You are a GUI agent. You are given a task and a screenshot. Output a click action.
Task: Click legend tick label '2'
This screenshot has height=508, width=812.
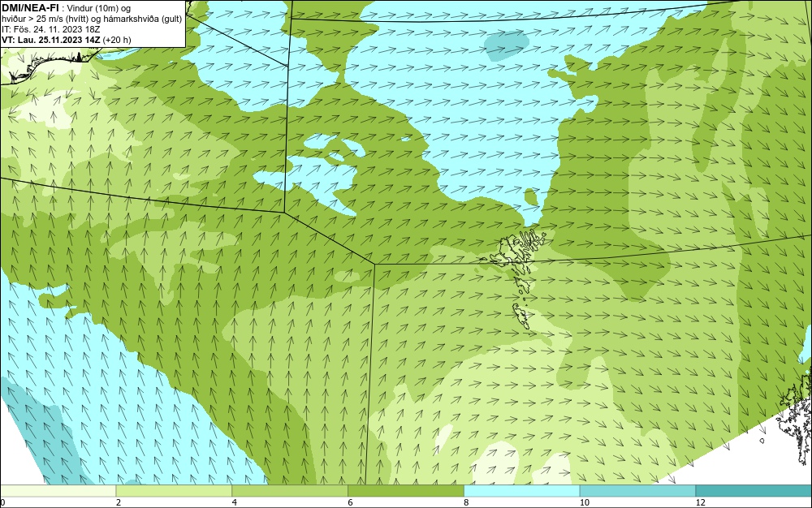click(x=119, y=502)
